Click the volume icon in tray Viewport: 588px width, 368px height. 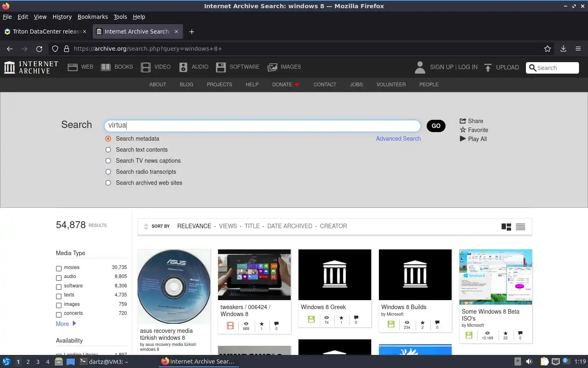pyautogui.click(x=529, y=361)
